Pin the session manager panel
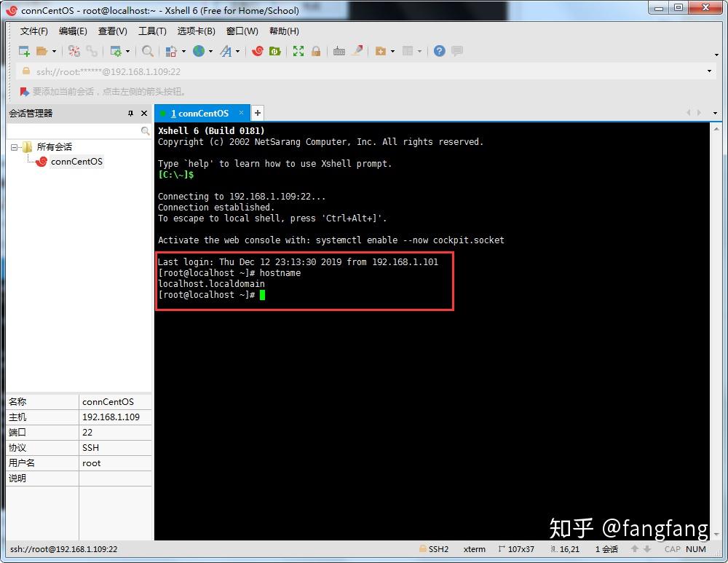The height and width of the screenshot is (563, 728). (131, 113)
